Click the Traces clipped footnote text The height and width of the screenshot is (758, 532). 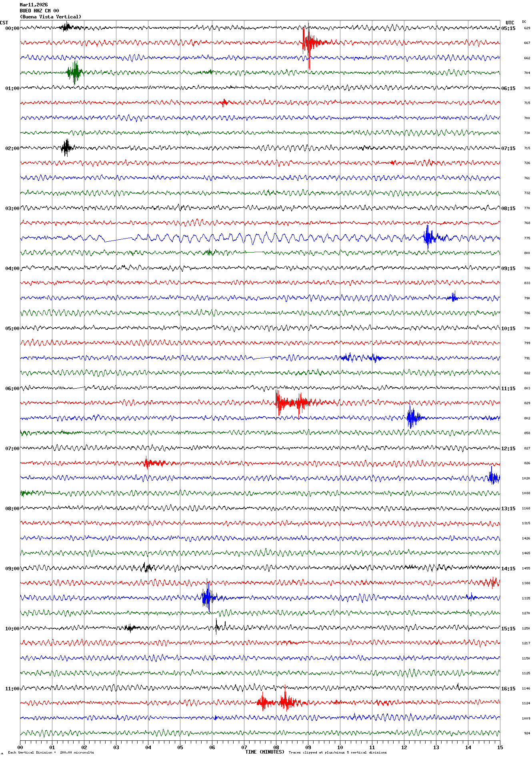click(338, 752)
